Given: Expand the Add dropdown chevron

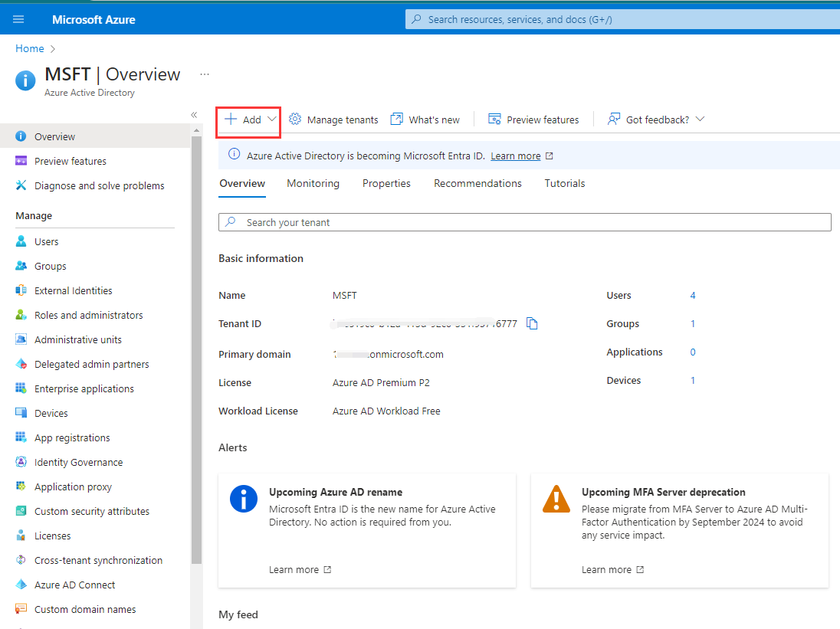Looking at the screenshot, I should [x=271, y=119].
